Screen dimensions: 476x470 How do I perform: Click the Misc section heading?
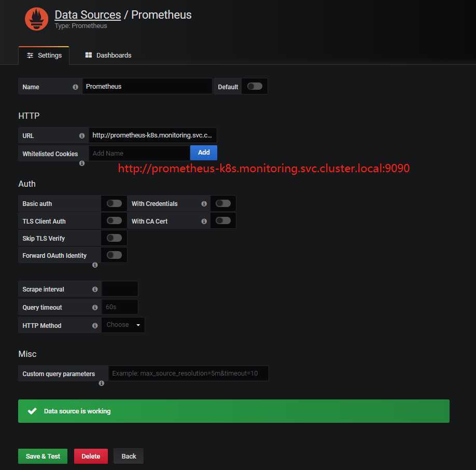click(27, 354)
